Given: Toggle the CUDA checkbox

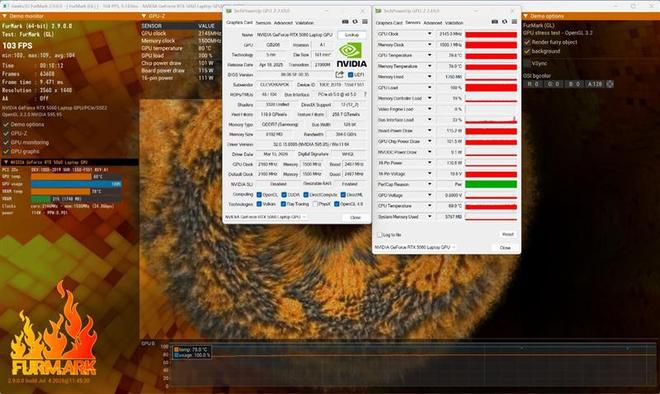Looking at the screenshot, I should (x=284, y=195).
